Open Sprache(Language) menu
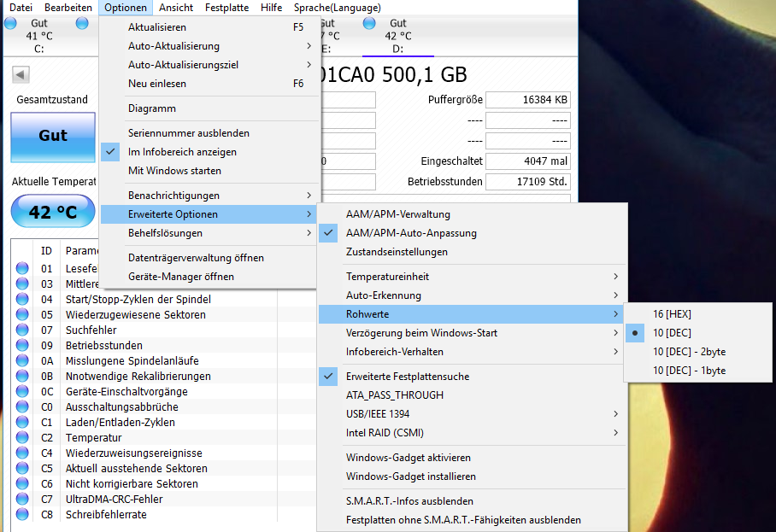 click(x=338, y=8)
